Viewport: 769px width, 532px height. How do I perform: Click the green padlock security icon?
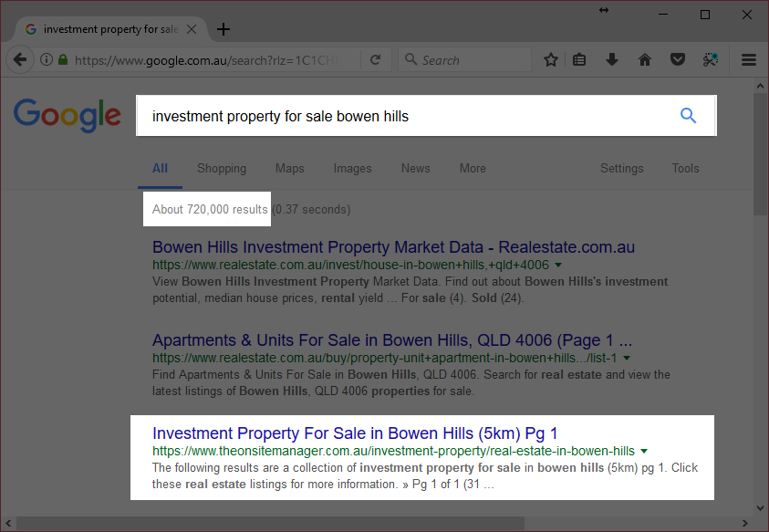63,60
